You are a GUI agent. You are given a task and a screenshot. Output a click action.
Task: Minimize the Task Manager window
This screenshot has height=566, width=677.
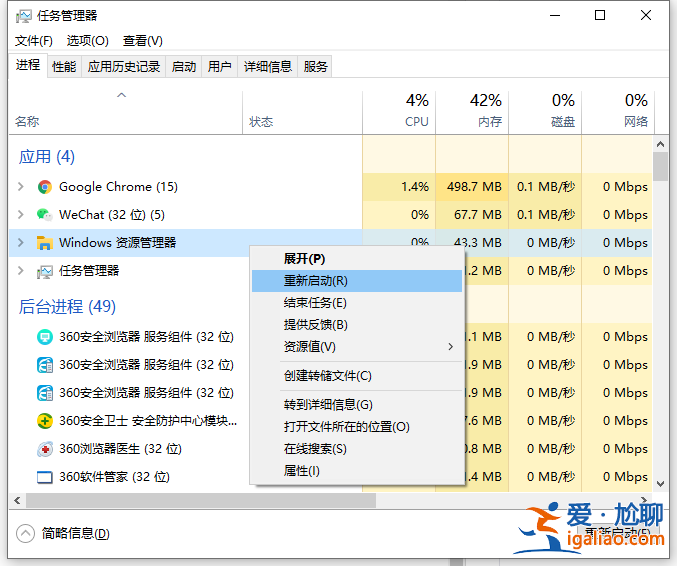[x=555, y=16]
